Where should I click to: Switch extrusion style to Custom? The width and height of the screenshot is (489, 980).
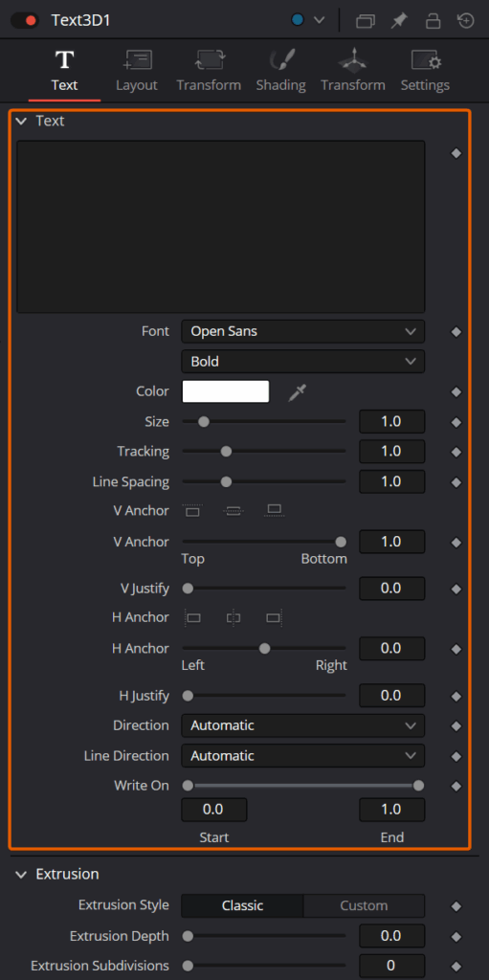click(x=364, y=905)
